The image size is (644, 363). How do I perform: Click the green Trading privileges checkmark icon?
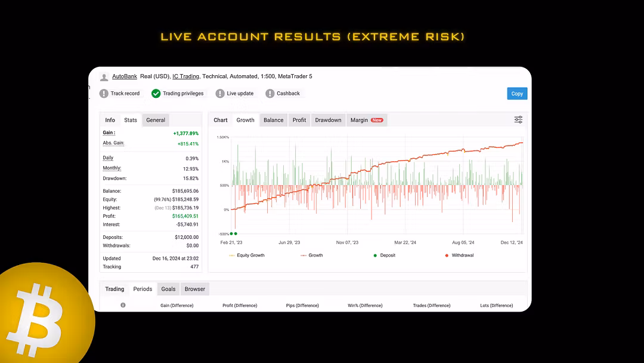point(156,94)
